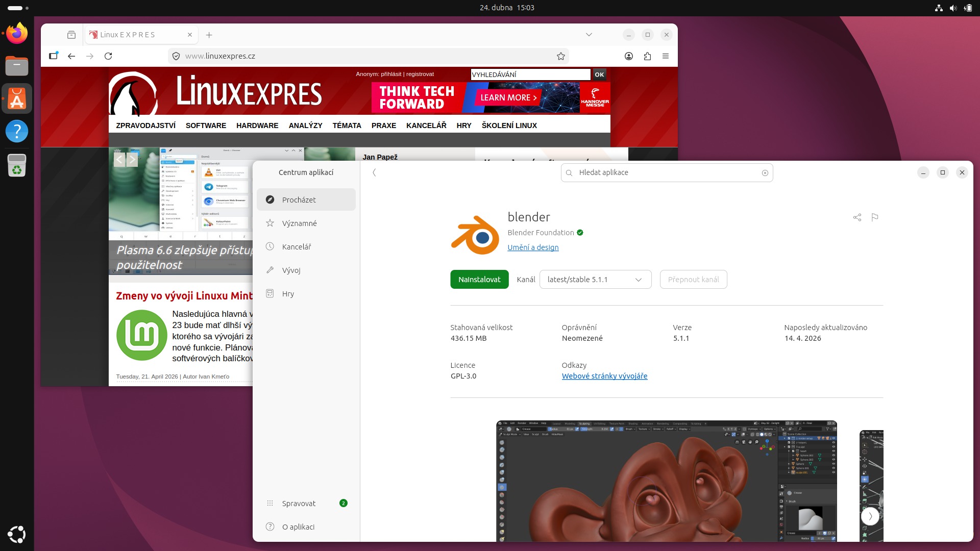980x551 pixels.
Task: Click the share icon for blender
Action: (x=857, y=217)
